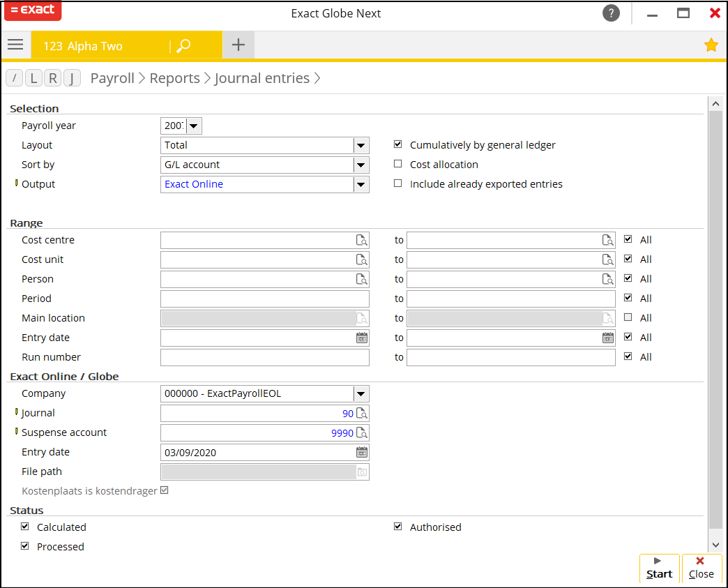The image size is (728, 588).
Task: Enable the Cost allocation checkbox
Action: coord(398,164)
